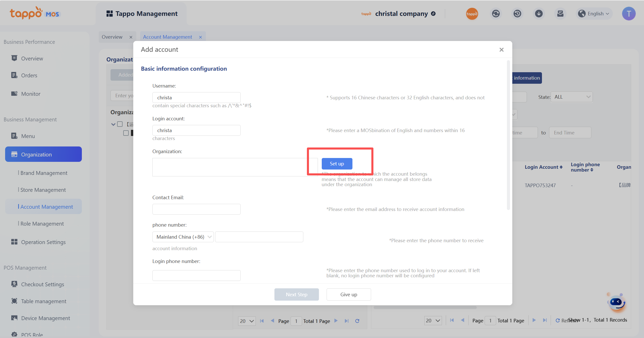The image size is (644, 338).
Task: Check the nested organization tree checkbox
Action: click(x=126, y=133)
